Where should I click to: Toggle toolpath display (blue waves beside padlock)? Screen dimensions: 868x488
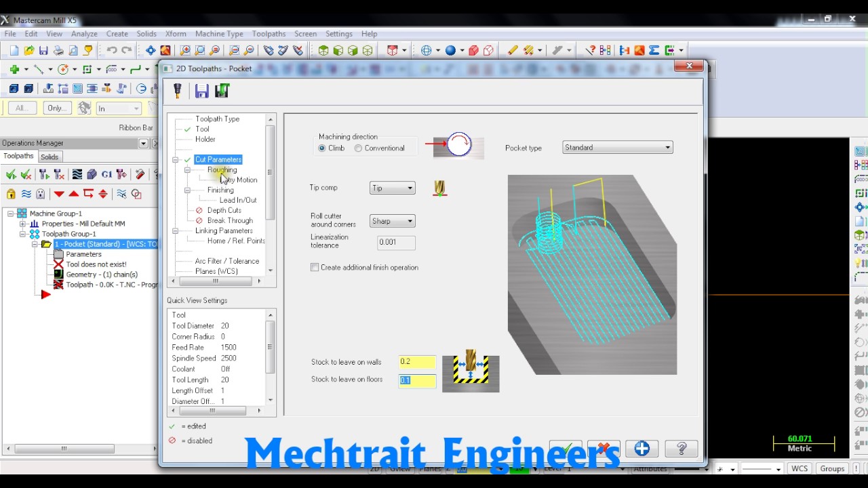[26, 194]
